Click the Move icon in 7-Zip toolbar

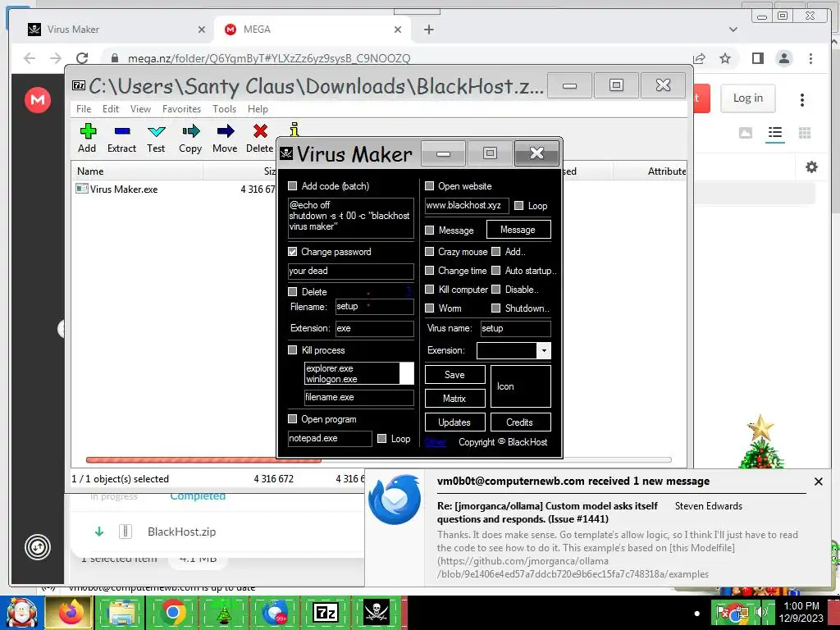pos(225,132)
